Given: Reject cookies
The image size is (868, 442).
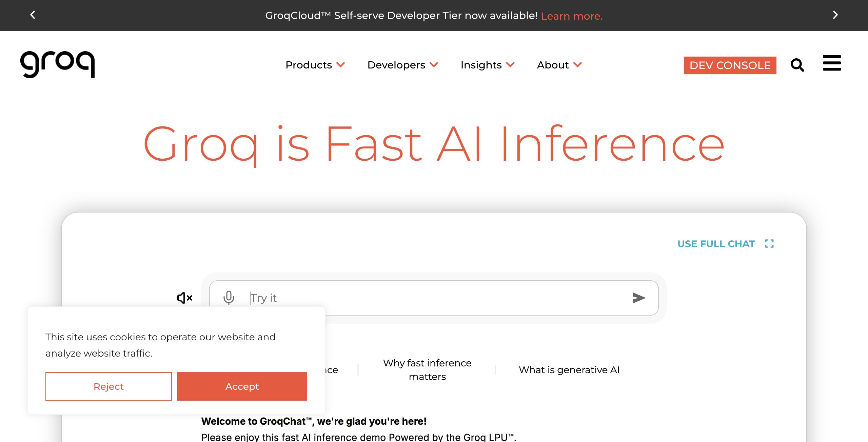Looking at the screenshot, I should 108,386.
